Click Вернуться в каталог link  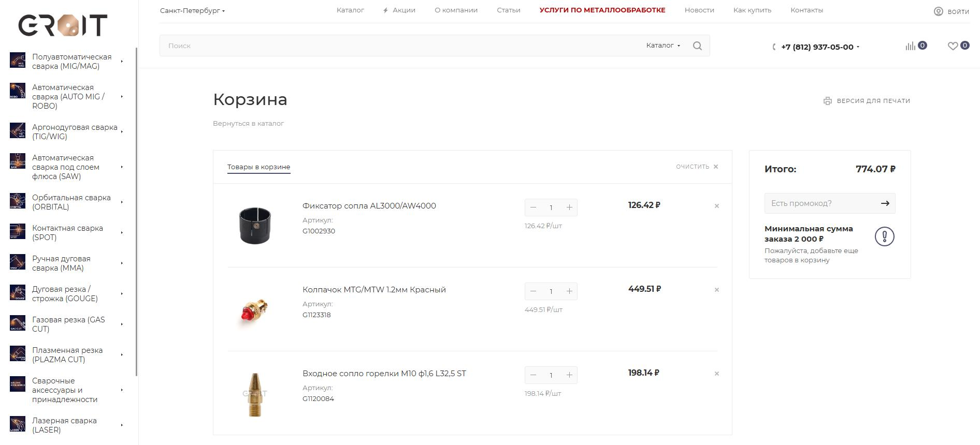(248, 124)
